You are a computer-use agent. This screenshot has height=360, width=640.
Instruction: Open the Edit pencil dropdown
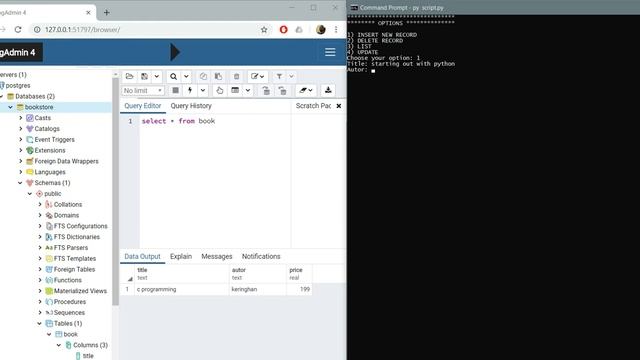coord(257,76)
